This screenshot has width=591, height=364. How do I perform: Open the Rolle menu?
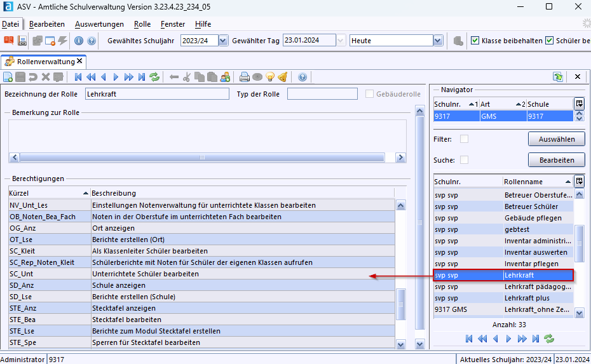click(x=142, y=24)
